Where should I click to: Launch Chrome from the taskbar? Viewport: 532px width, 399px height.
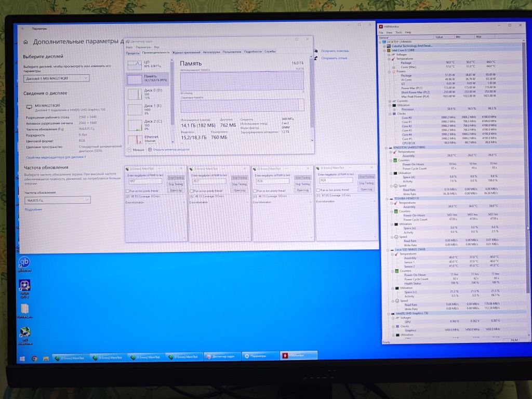(34, 358)
